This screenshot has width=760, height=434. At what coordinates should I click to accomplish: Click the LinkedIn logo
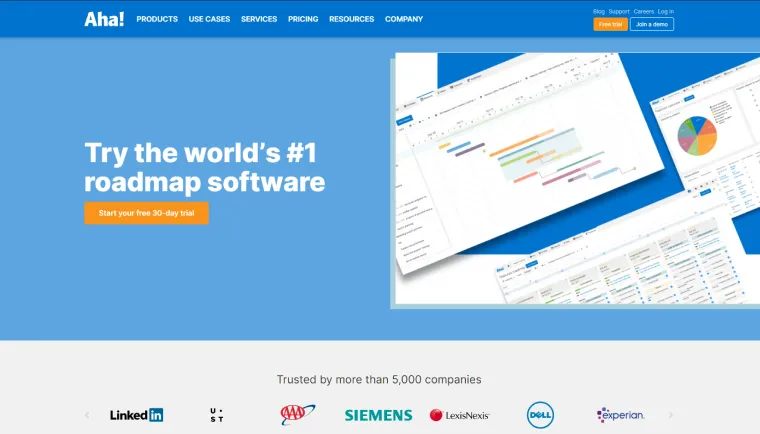tap(137, 415)
